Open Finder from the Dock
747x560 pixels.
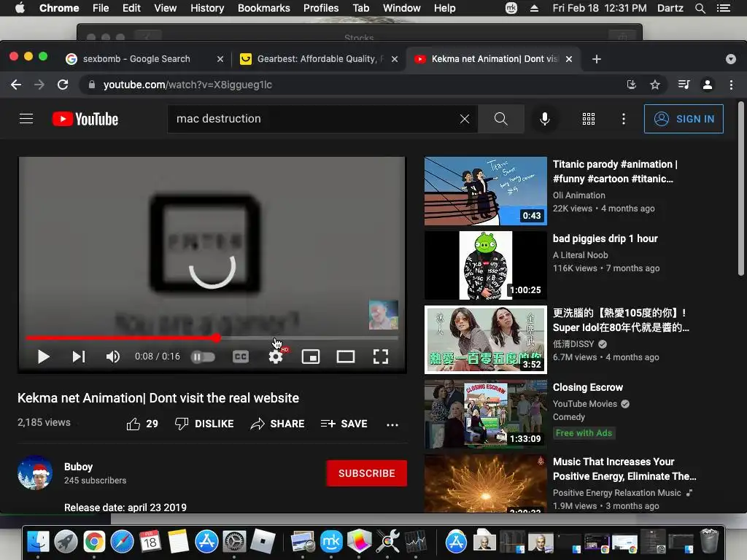click(38, 542)
